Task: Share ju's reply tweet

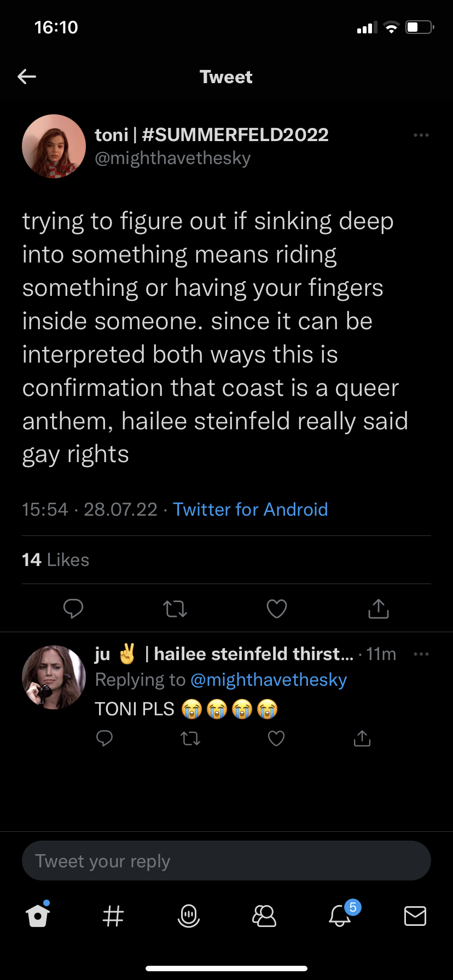Action: [362, 739]
